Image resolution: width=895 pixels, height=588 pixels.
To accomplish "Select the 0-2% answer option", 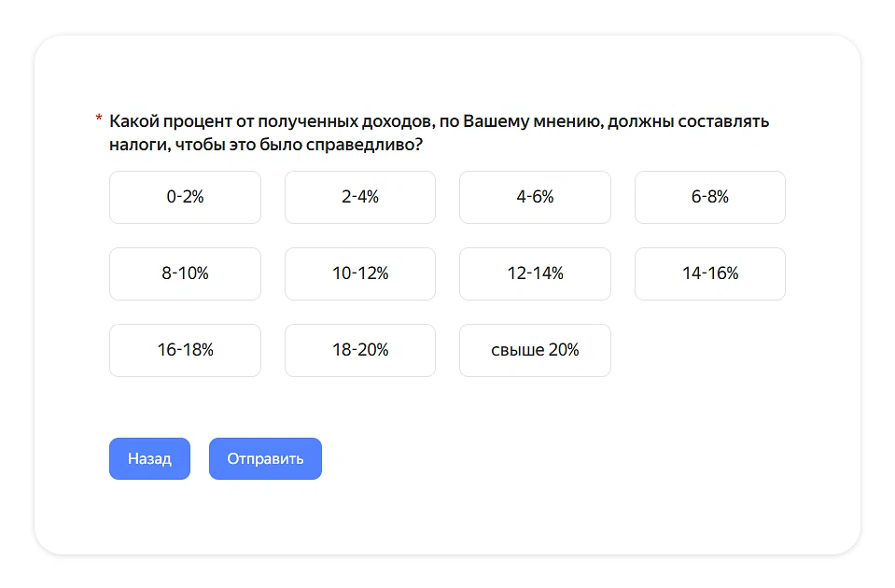I will pos(185,197).
